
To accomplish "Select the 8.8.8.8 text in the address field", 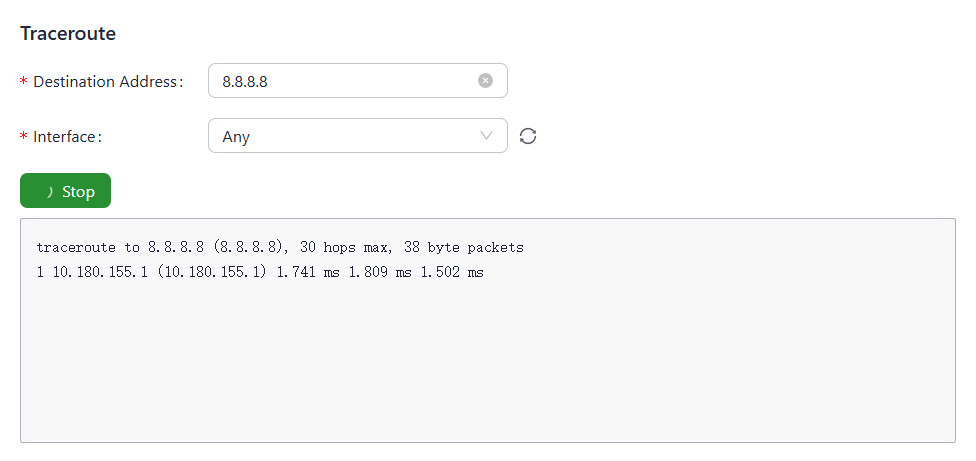I will click(x=245, y=81).
